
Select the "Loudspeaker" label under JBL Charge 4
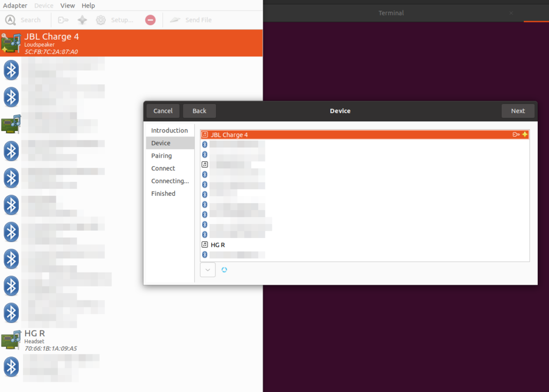coord(39,45)
